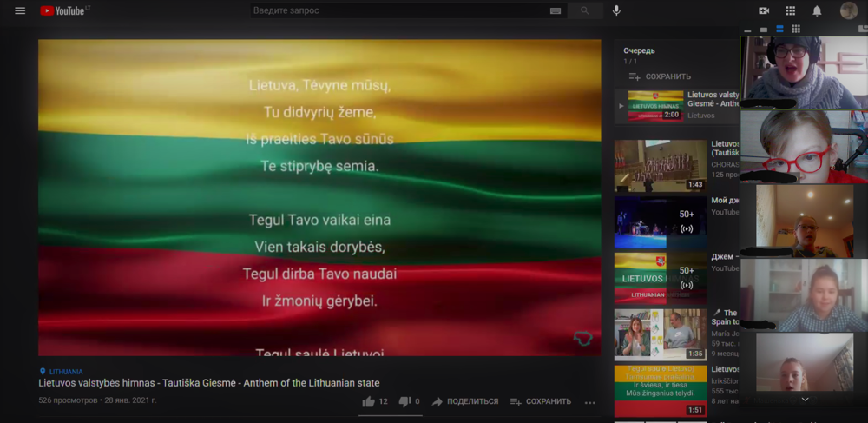Open the Create video camera icon
Screen dimensions: 868x423
point(764,10)
